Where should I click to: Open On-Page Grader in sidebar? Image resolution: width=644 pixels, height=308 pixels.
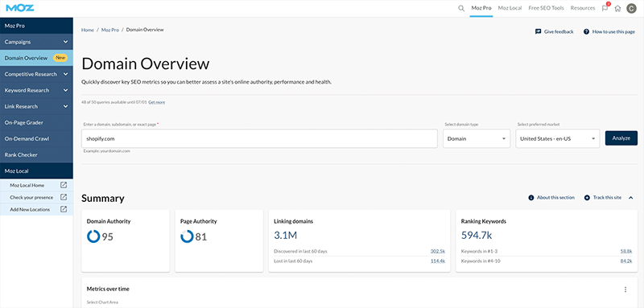coord(36,122)
